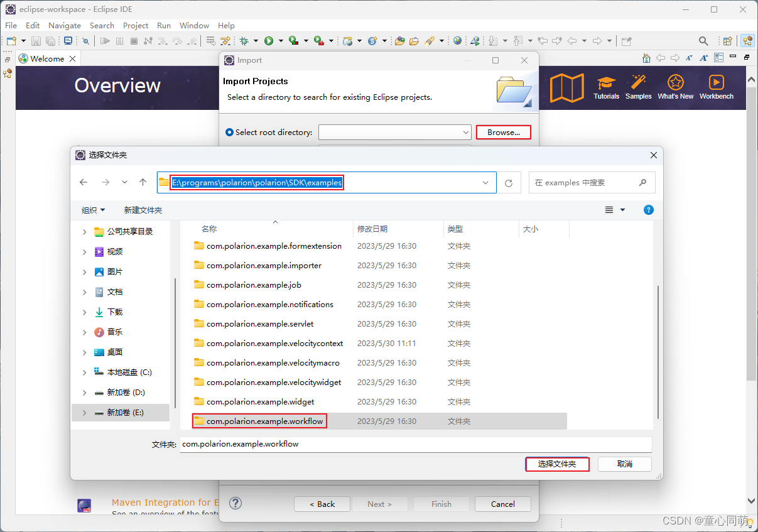Select 桌面 in the navigation pane

coord(114,352)
